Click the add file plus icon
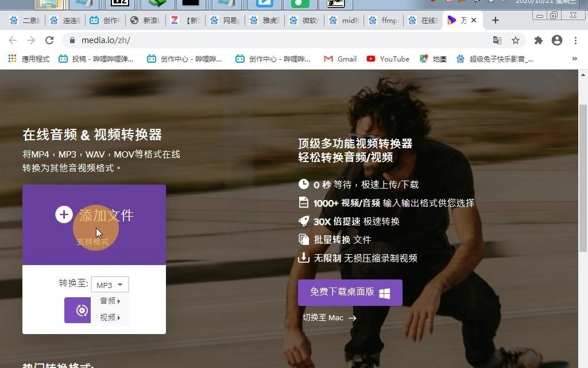Viewport: 588px width, 368px height. tap(64, 214)
